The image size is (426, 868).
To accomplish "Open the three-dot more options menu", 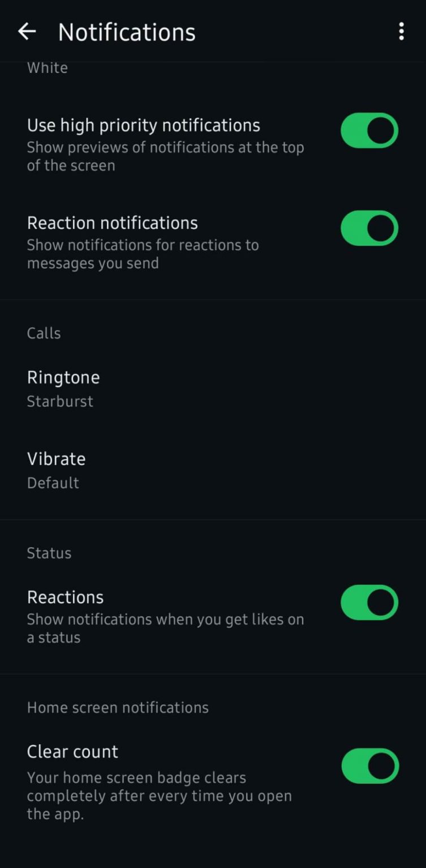I will tap(401, 32).
